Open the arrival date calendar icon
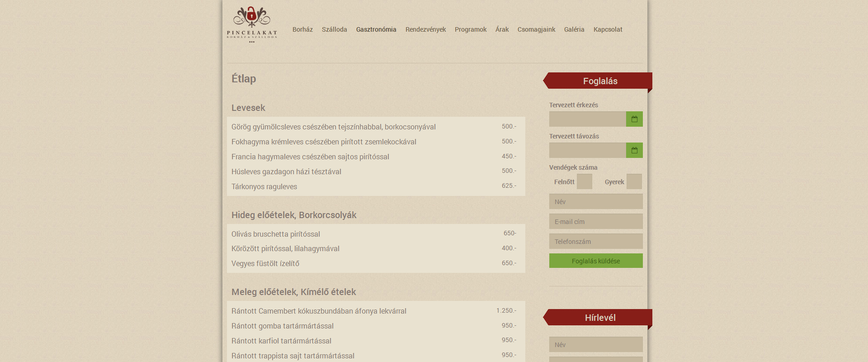The image size is (868, 362). tap(634, 119)
